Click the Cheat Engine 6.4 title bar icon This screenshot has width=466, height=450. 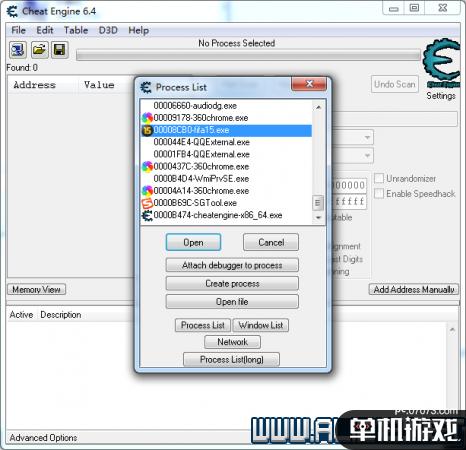[x=12, y=11]
